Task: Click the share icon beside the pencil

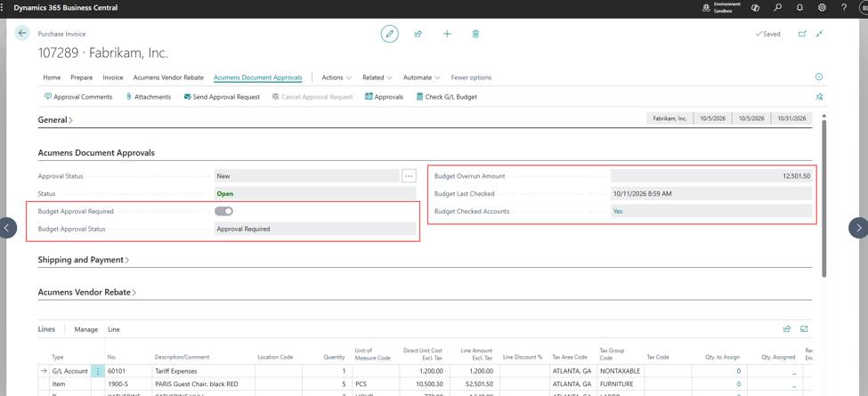Action: tap(418, 34)
